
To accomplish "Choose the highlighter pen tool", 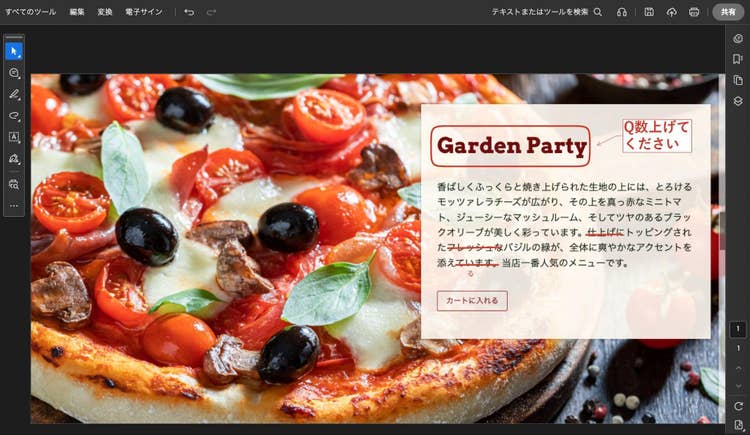I will tap(14, 94).
